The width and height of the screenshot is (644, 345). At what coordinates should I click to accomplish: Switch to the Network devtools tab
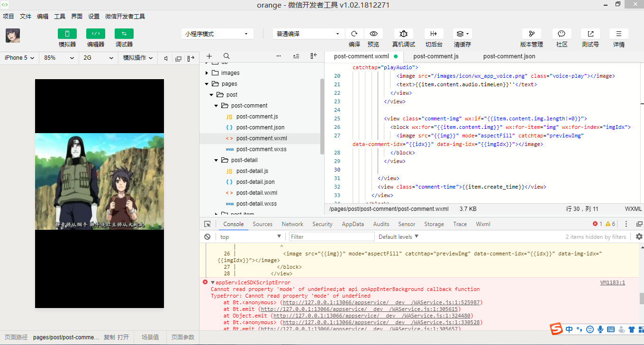tap(292, 224)
